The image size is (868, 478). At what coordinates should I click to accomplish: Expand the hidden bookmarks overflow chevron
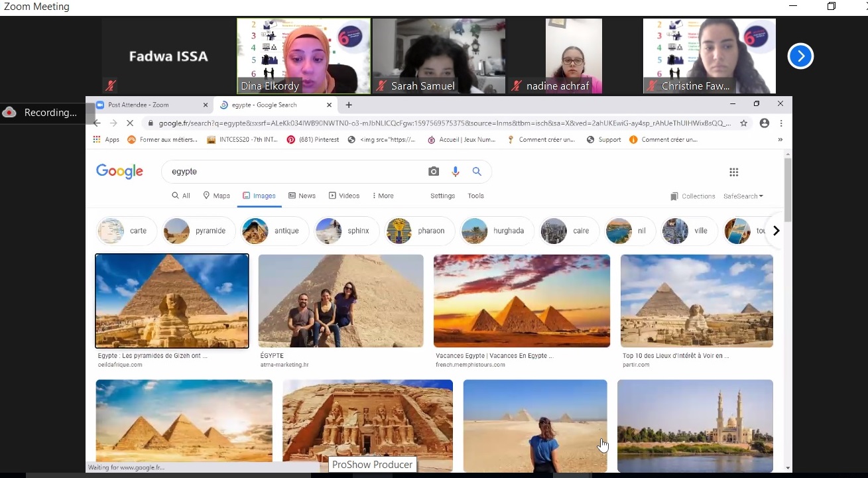tap(780, 140)
